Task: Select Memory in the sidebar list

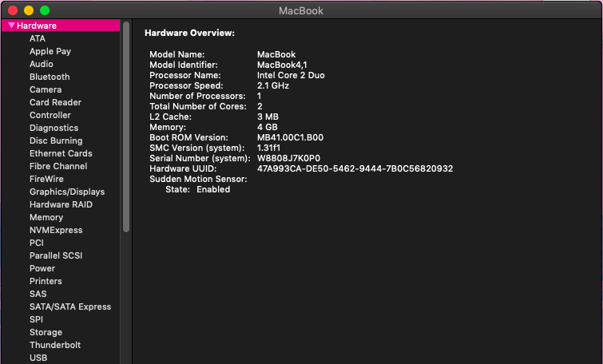Action: pyautogui.click(x=46, y=217)
